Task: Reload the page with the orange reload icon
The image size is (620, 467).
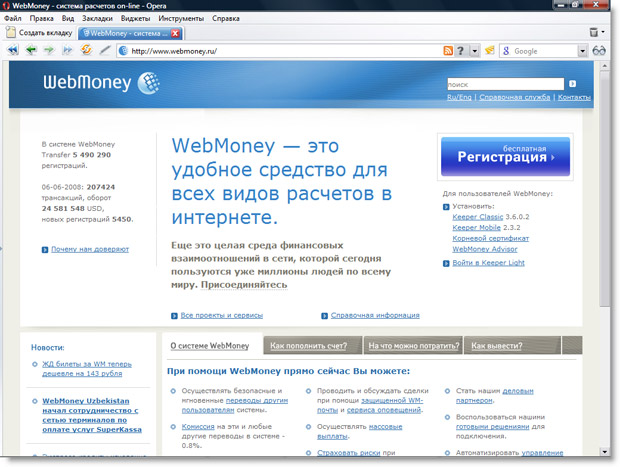Action: (x=86, y=50)
